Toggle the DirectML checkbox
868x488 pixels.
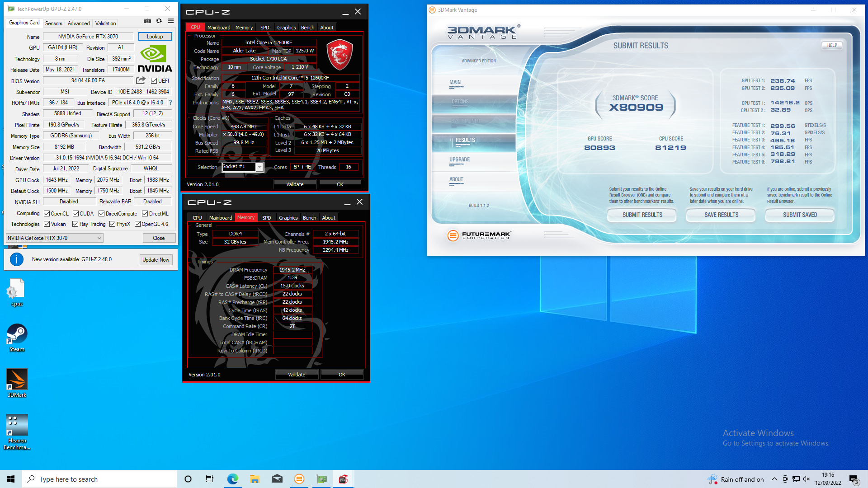(145, 213)
